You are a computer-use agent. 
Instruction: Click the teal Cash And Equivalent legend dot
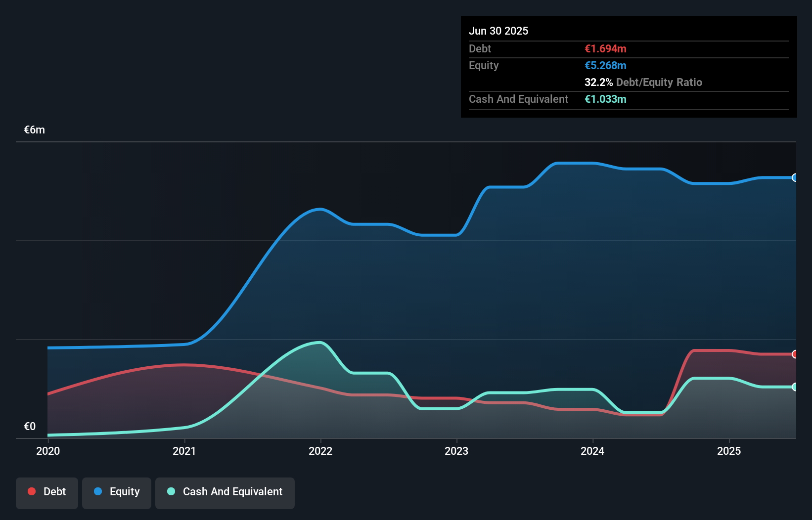click(x=171, y=491)
